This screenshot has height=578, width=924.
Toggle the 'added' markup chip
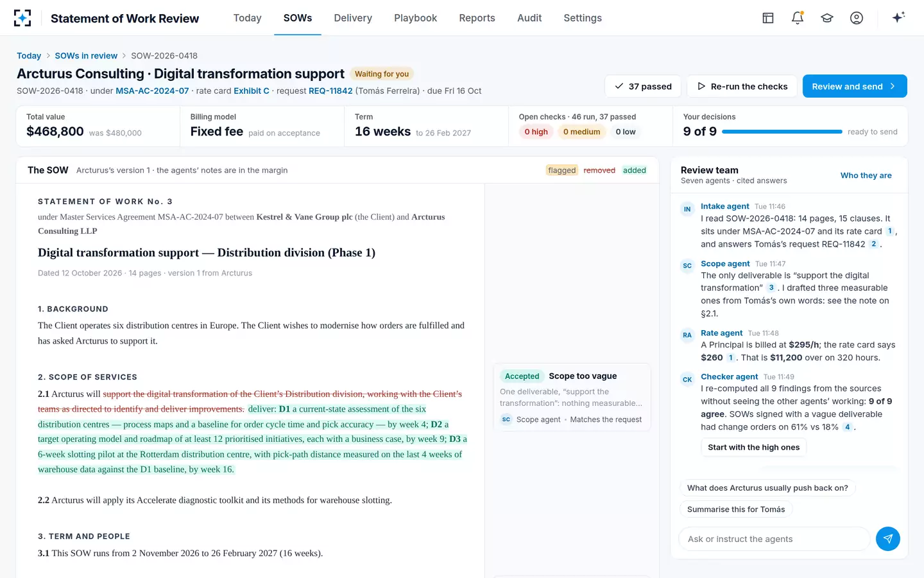[635, 170]
